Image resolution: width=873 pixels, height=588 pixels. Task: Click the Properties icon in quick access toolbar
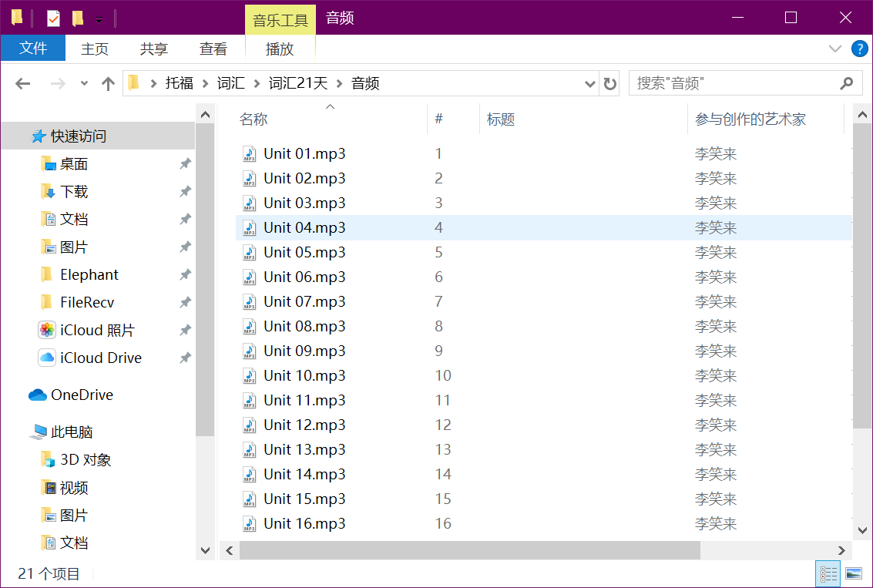pos(53,18)
